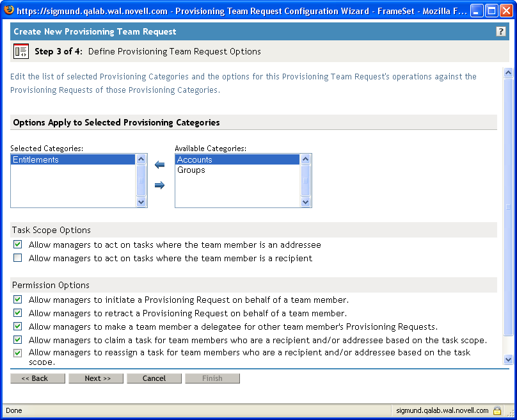Open the help question mark icon
The width and height of the screenshot is (517, 420).
tap(500, 31)
